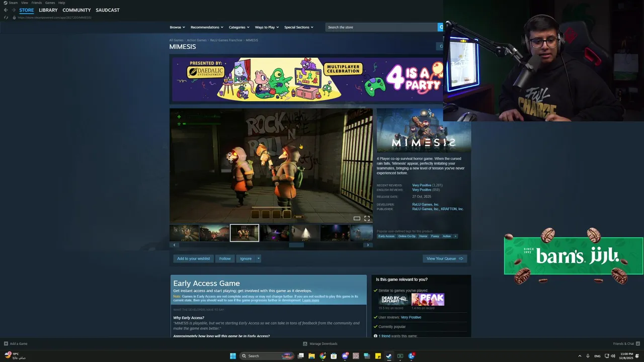Click the Early Access tag
Image resolution: width=644 pixels, height=362 pixels.
[x=386, y=236]
